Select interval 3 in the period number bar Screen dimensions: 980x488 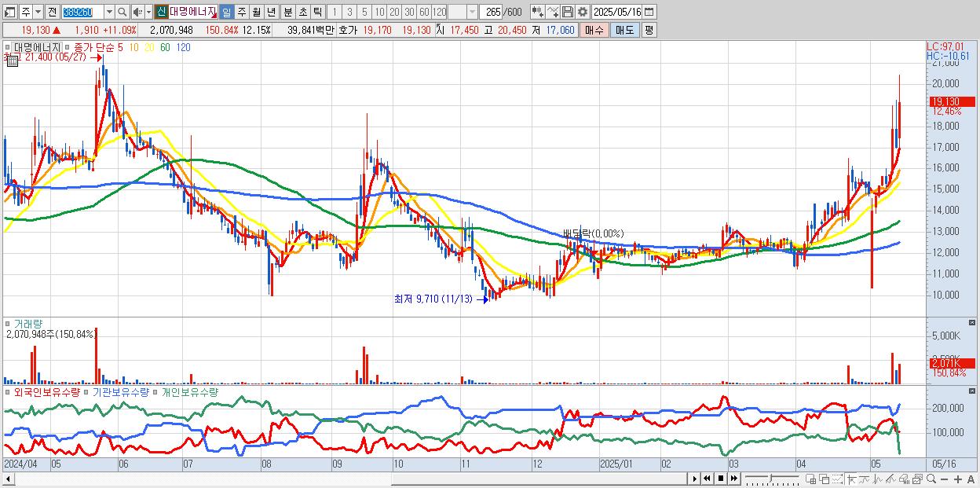pos(349,12)
